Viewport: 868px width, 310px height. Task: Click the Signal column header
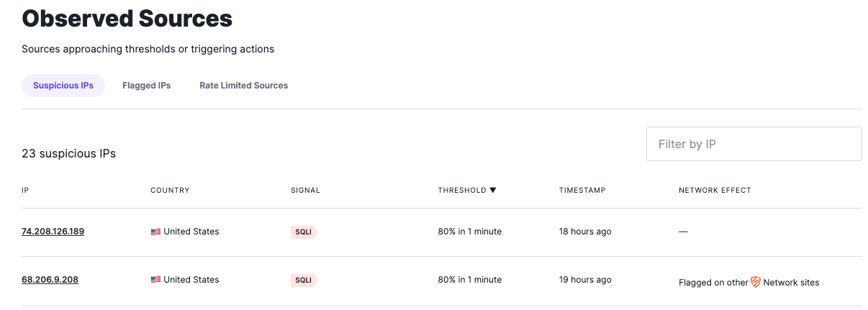pyautogui.click(x=305, y=191)
